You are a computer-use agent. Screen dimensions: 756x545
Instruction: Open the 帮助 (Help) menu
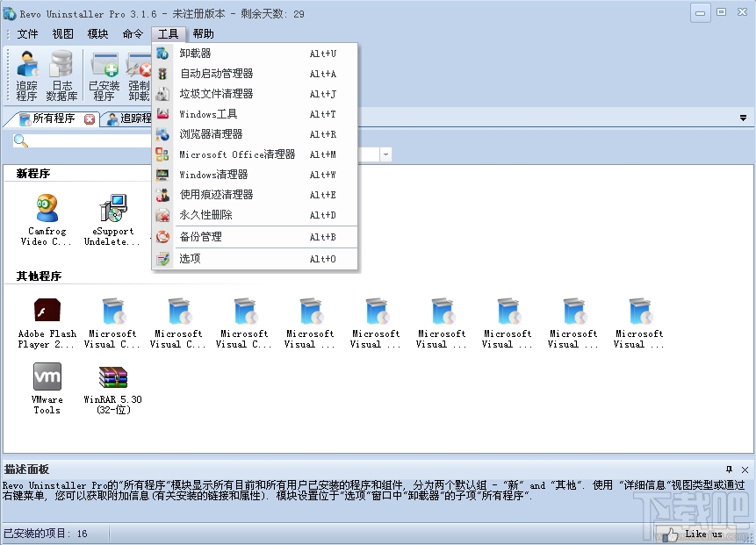pyautogui.click(x=203, y=33)
